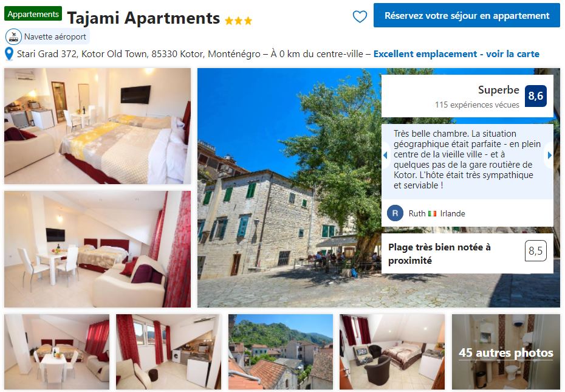
Task: Open "Excellent emplacement - voir la carte" link
Action: click(456, 54)
